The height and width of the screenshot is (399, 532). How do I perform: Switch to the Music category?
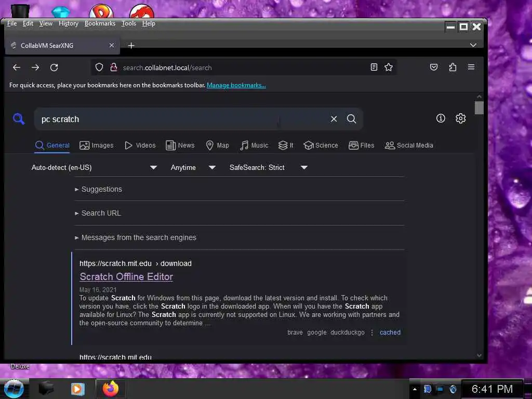(x=254, y=145)
